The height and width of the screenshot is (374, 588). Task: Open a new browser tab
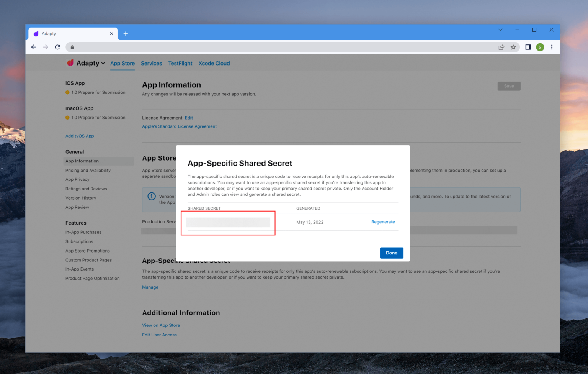click(126, 34)
